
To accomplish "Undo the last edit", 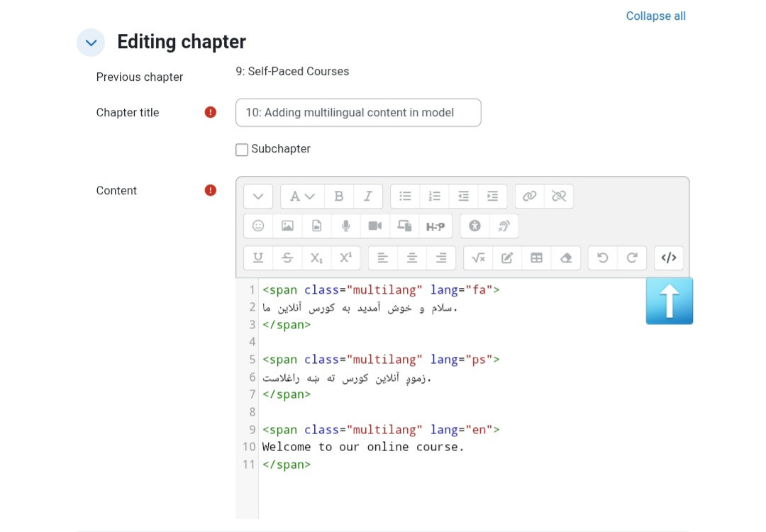I will 603,258.
